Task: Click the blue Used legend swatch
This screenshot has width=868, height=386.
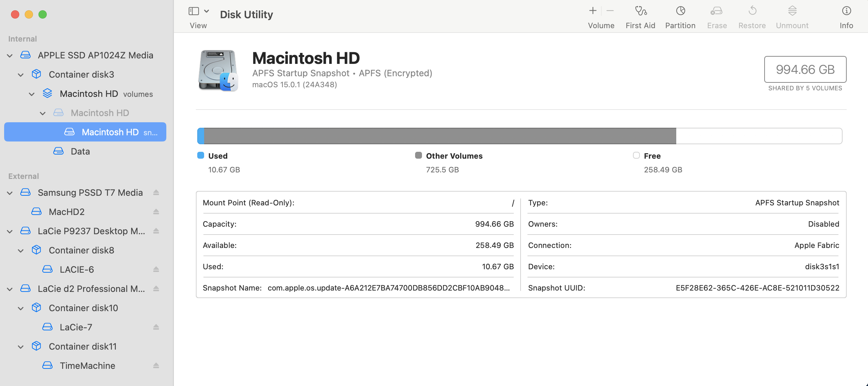Action: [x=201, y=156]
